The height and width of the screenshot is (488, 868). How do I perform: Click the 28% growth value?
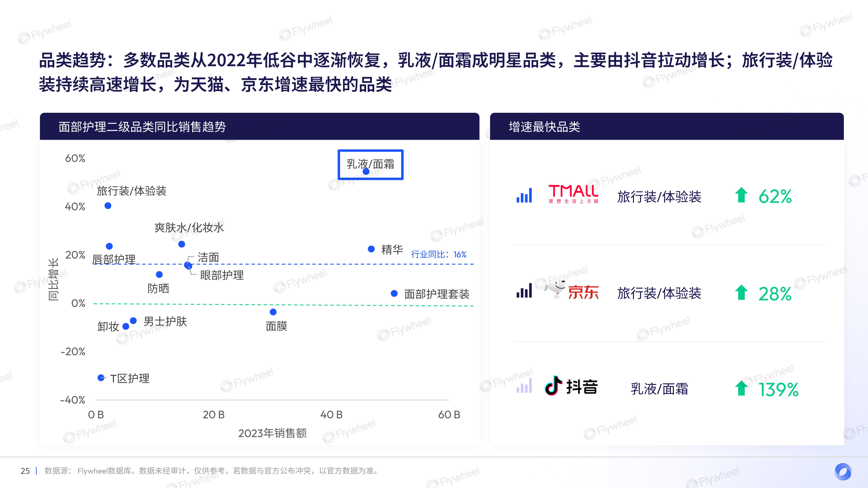click(x=775, y=294)
